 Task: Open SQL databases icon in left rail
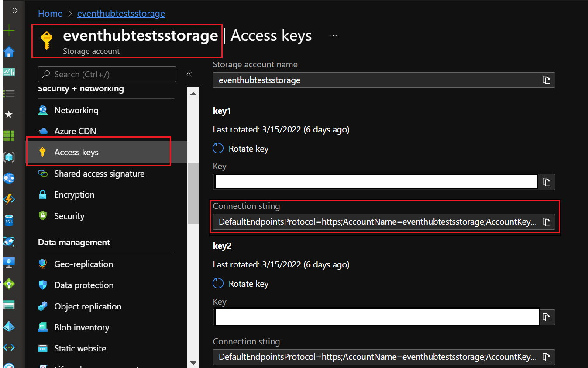[x=9, y=221]
